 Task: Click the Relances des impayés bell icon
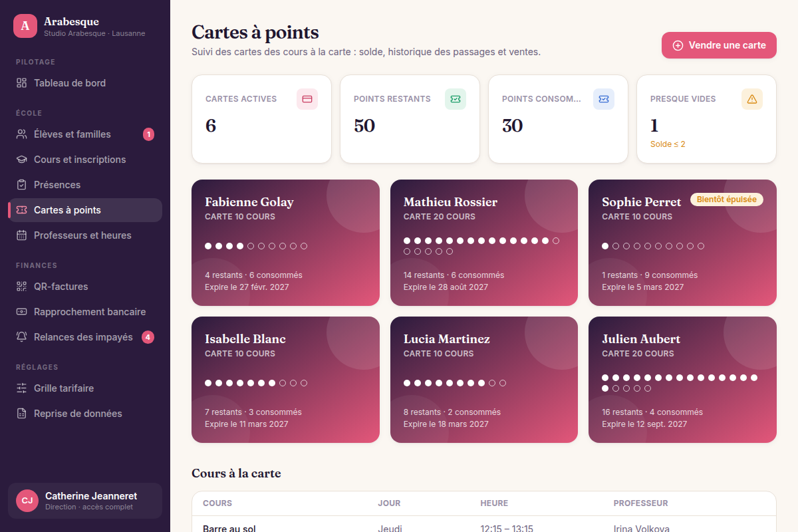point(21,337)
